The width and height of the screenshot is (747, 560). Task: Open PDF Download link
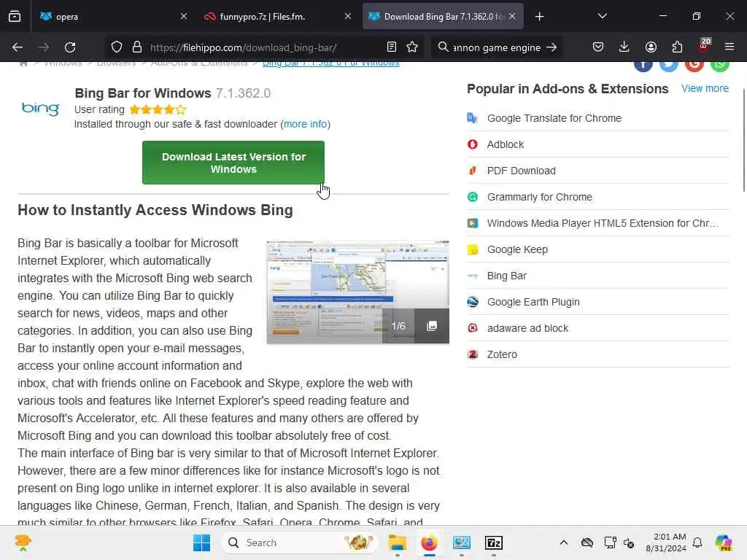521,171
